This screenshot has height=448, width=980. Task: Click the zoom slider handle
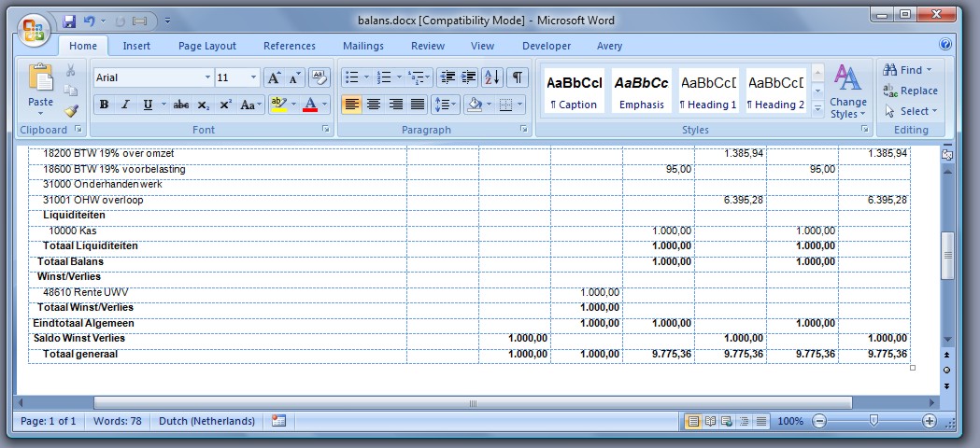pos(873,421)
